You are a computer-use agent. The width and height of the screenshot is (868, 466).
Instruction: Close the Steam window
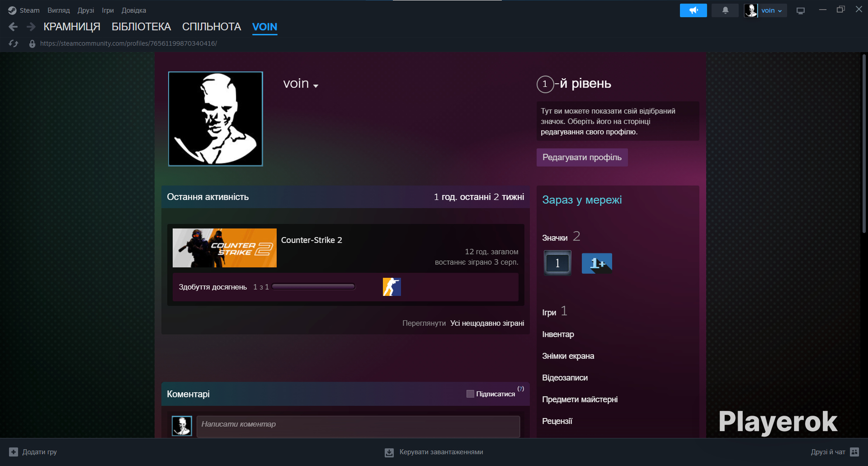859,10
